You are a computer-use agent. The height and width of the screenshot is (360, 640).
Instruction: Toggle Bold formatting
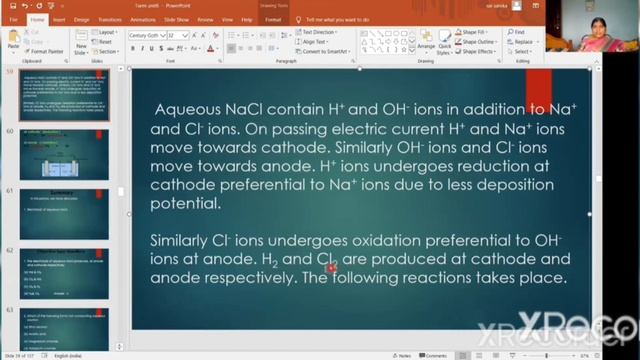[133, 49]
